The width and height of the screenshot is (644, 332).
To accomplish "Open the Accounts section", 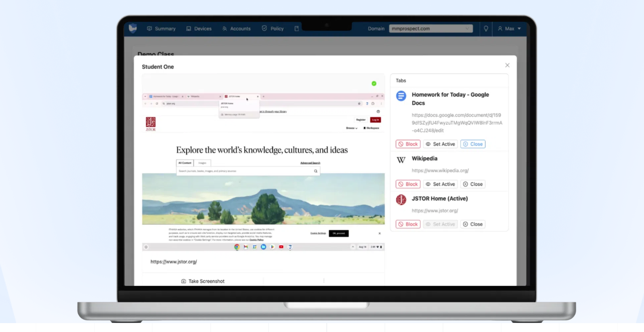I will click(x=236, y=29).
